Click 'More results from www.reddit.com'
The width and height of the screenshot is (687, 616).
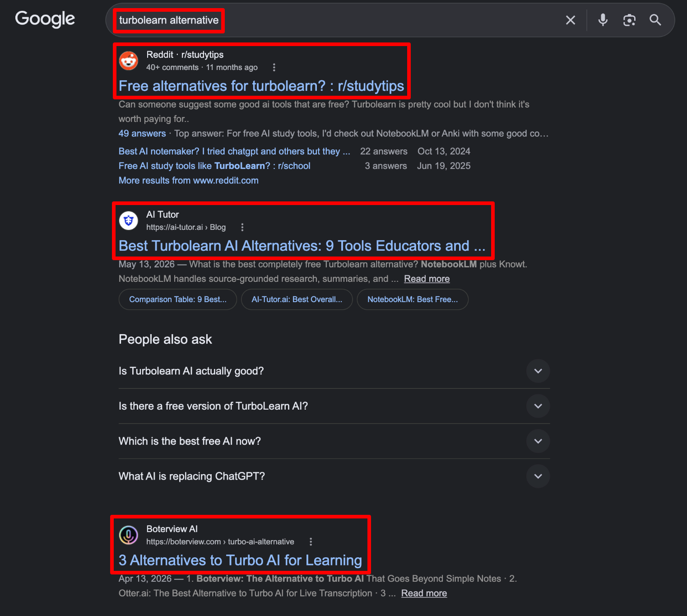coord(189,180)
